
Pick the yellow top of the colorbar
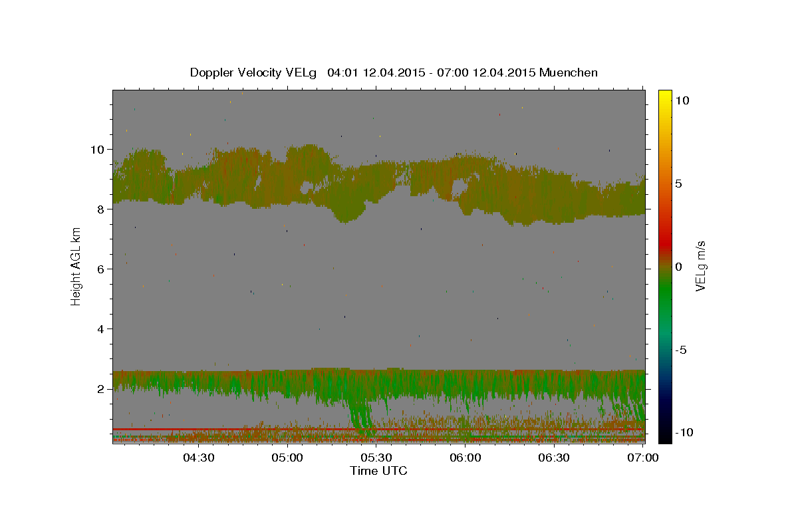click(x=665, y=96)
